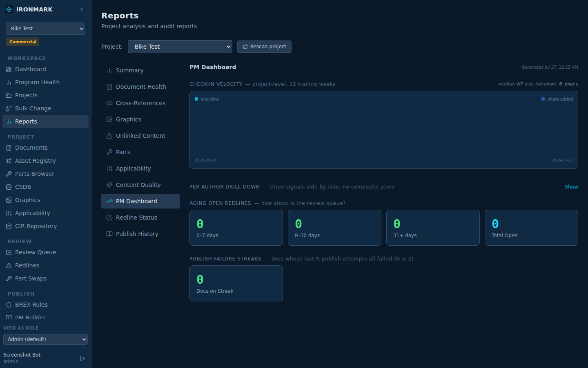Screen dimensions: 588x368
Task: Click the Redlines warning triangle icon
Action: tap(9, 266)
